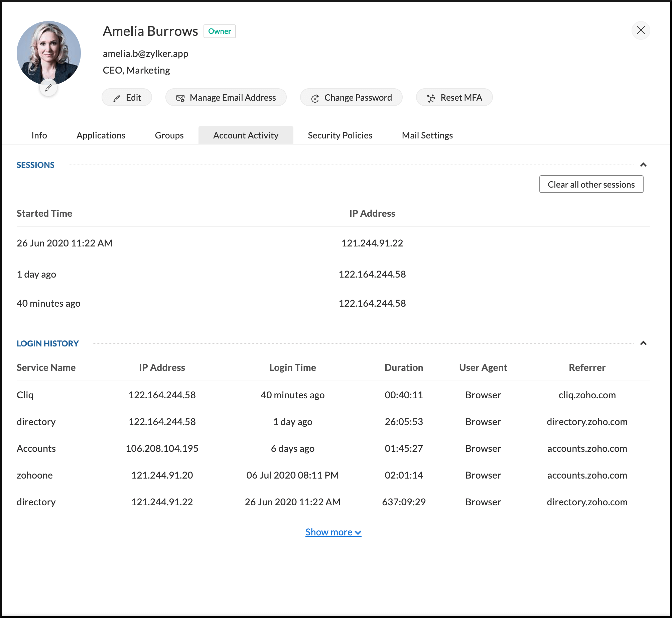This screenshot has width=672, height=618.
Task: Click the Cliq login history row
Action: pos(25,395)
